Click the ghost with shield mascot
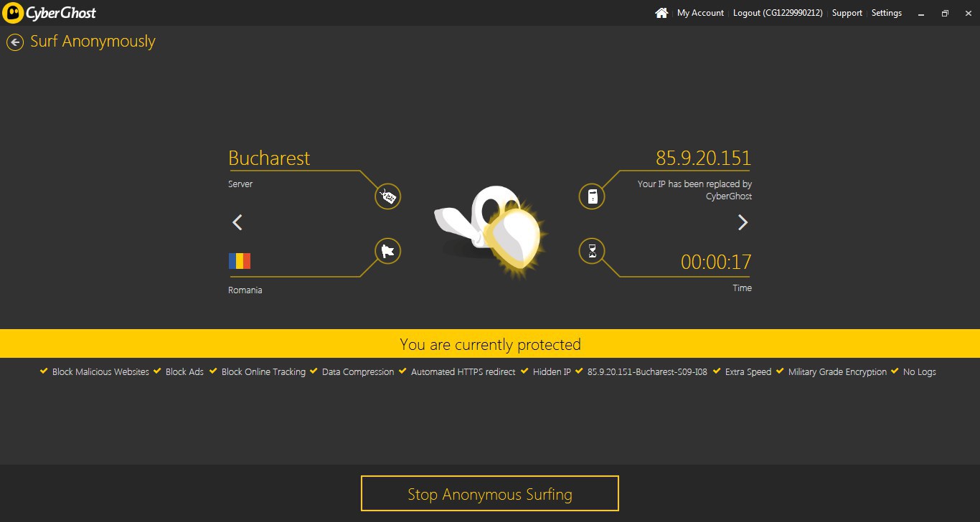Image resolution: width=980 pixels, height=522 pixels. (x=490, y=231)
